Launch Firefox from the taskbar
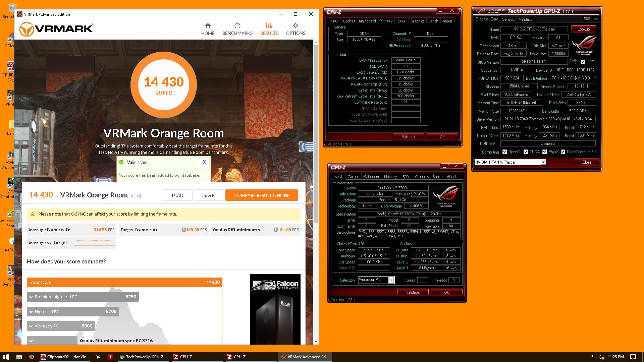 [x=31, y=357]
